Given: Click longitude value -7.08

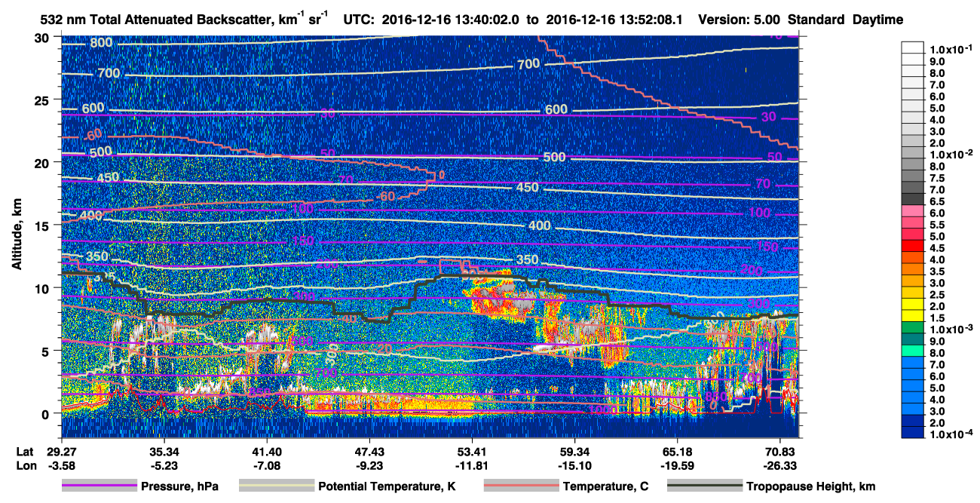Looking at the screenshot, I should coord(267,465).
